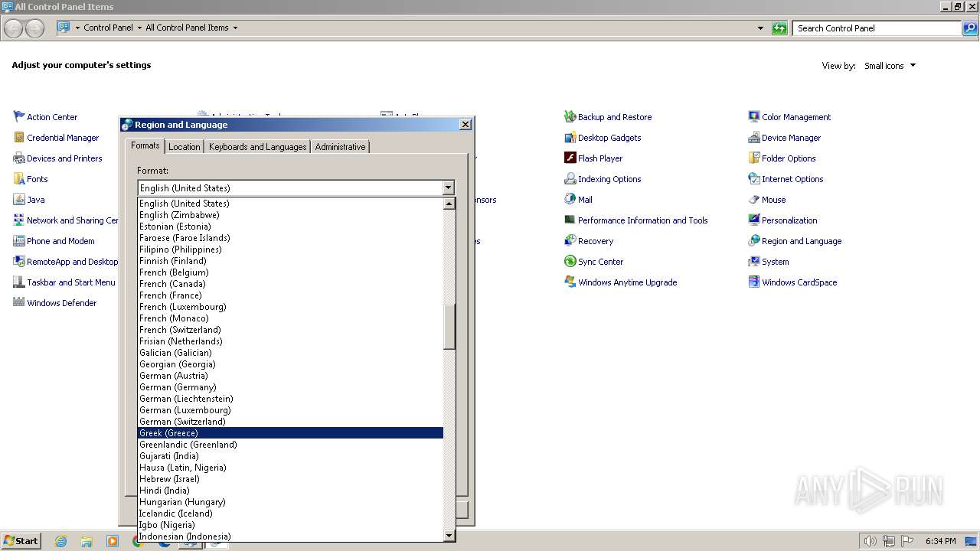Open the Flash Player icon
The height and width of the screenshot is (551, 980).
[x=570, y=158]
